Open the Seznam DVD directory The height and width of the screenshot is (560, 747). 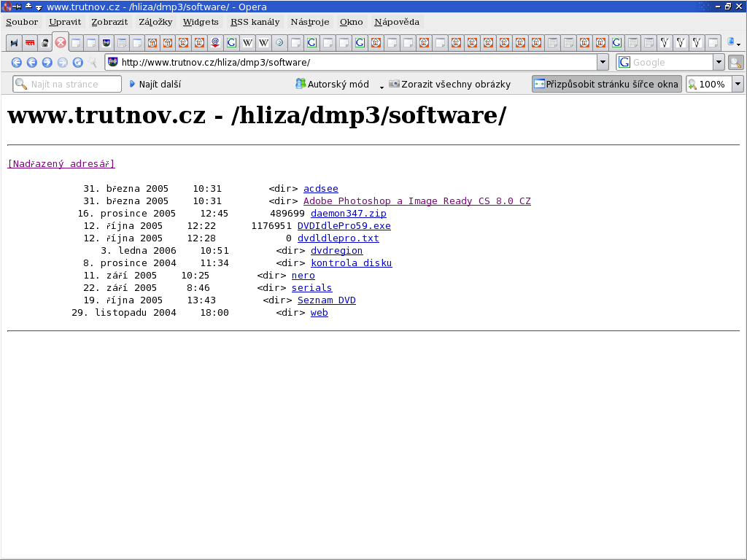[326, 300]
